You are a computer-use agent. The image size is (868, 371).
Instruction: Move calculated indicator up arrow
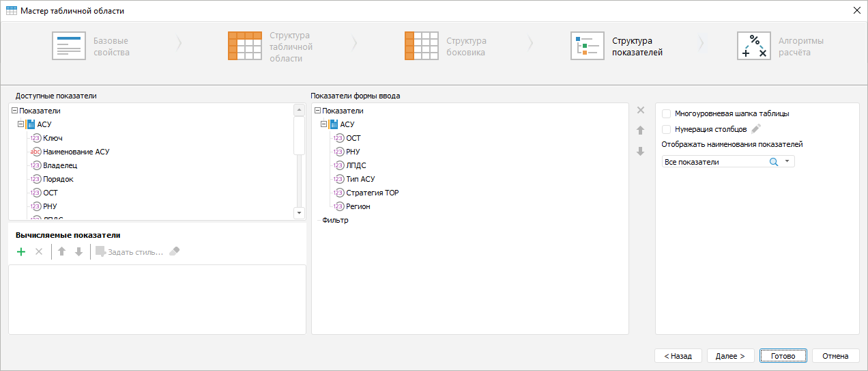point(61,252)
